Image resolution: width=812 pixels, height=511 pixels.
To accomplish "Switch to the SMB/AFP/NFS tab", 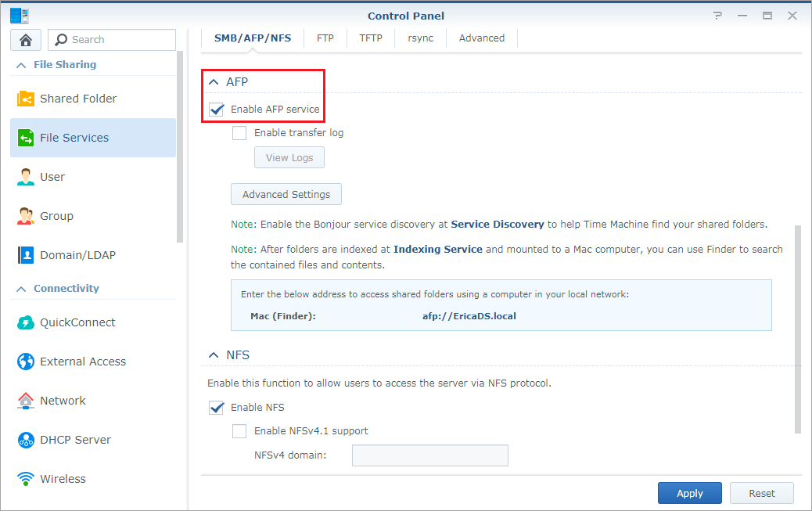I will [253, 38].
